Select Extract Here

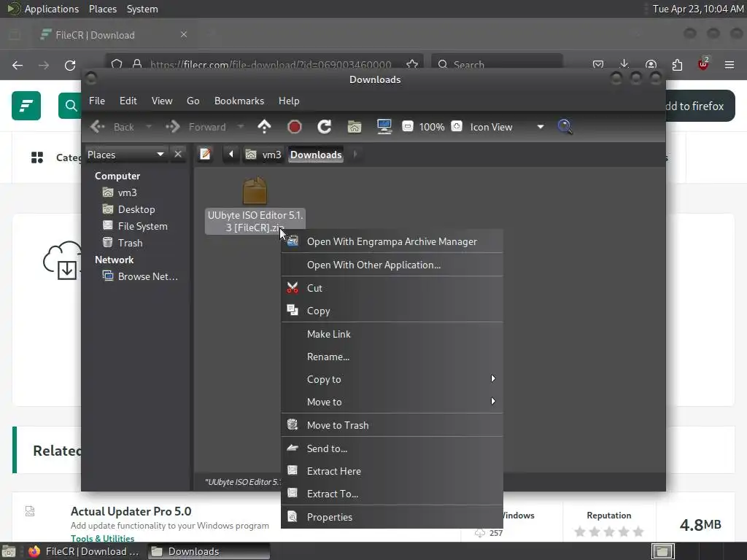coord(392,471)
